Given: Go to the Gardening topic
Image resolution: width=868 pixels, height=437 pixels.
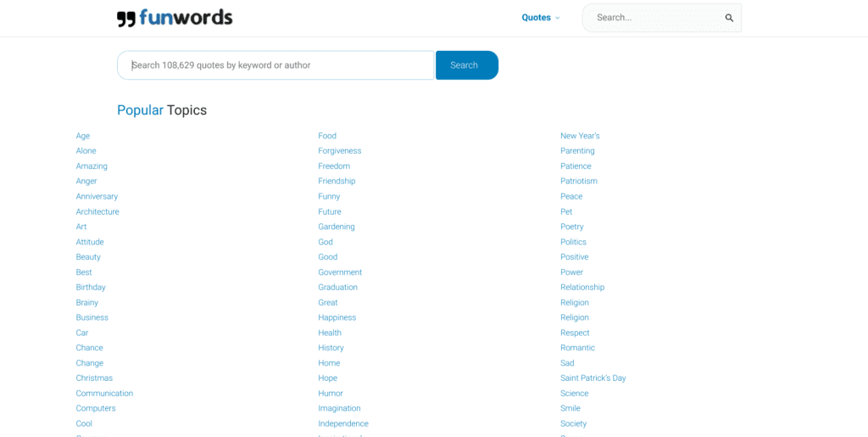Looking at the screenshot, I should point(337,227).
